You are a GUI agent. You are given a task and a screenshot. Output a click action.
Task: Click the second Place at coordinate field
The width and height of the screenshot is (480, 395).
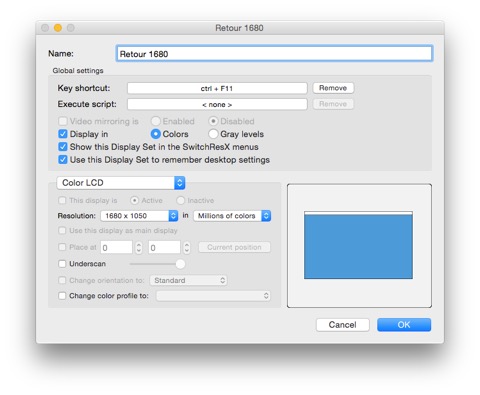pos(164,248)
